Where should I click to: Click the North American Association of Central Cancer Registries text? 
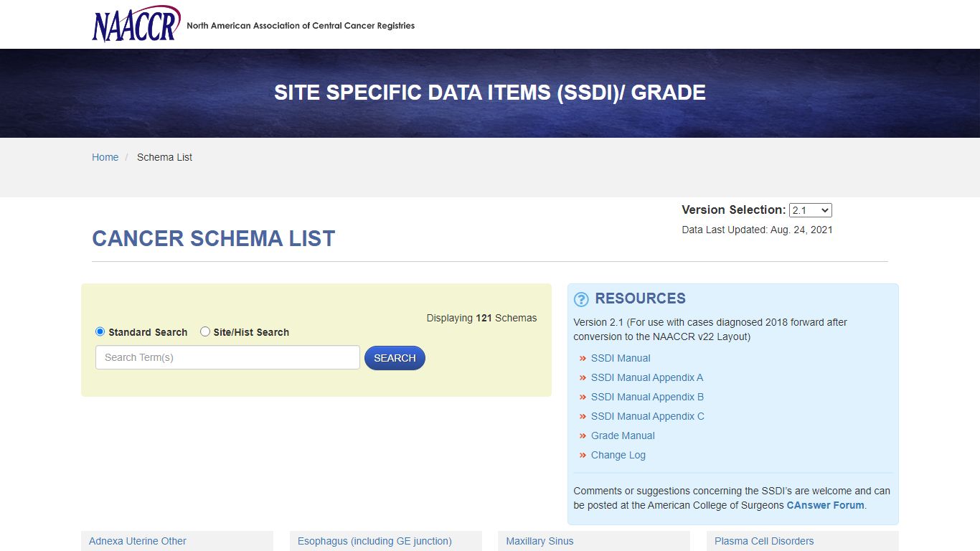[x=301, y=26]
